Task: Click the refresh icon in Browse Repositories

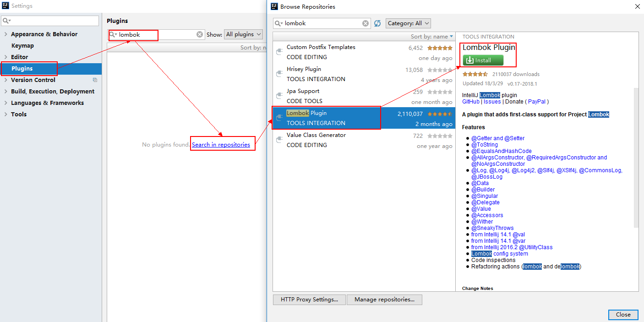Action: 377,23
